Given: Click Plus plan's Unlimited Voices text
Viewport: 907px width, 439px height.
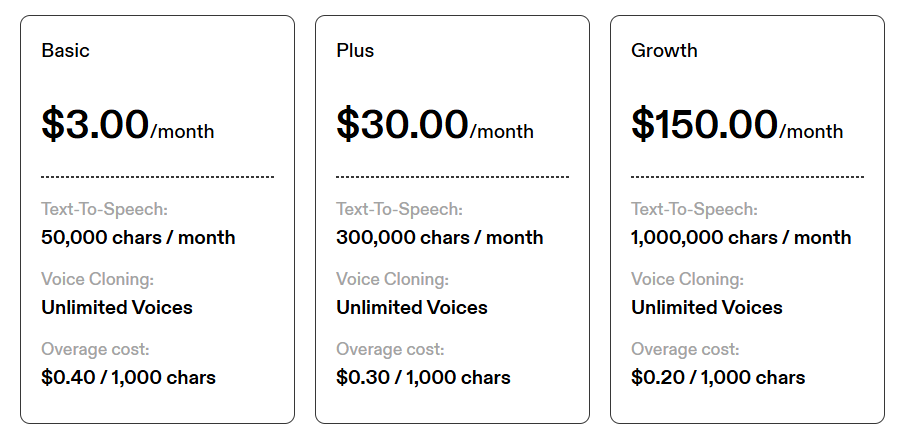Looking at the screenshot, I should coord(411,307).
